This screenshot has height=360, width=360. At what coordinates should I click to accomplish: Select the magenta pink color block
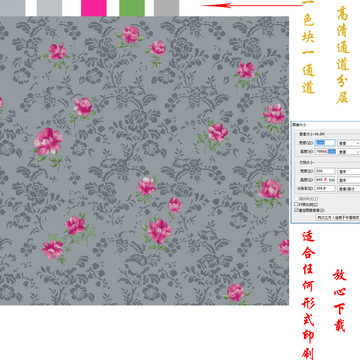coord(94,8)
